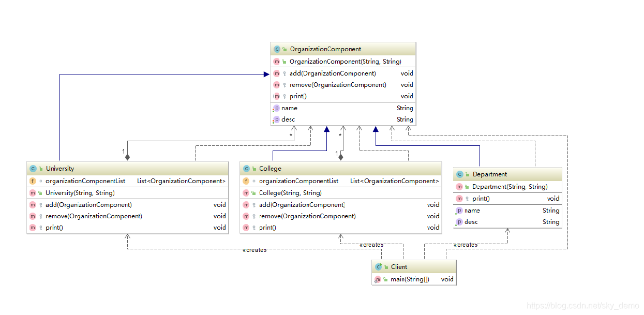Click the «create» label under University
644x315 pixels.
(254, 250)
